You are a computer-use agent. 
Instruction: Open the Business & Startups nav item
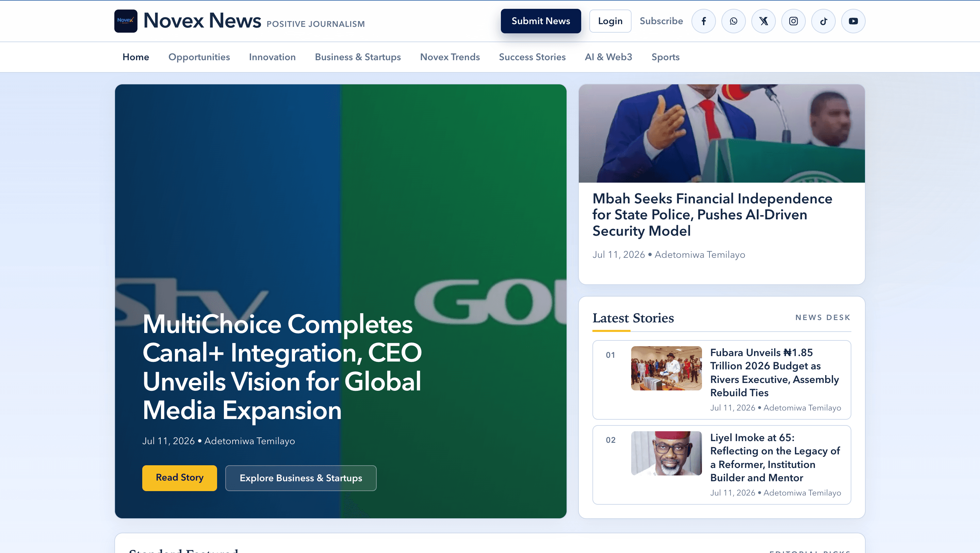(x=358, y=57)
